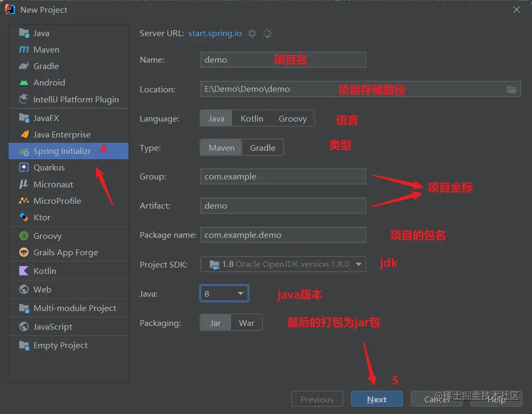Click the Kotlin K icon
The width and height of the screenshot is (532, 414).
tap(24, 271)
